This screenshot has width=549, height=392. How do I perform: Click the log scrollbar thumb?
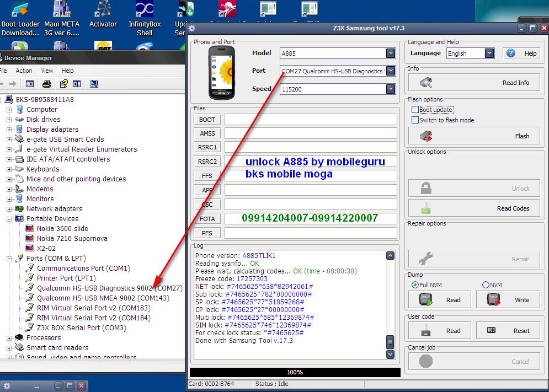[x=391, y=342]
